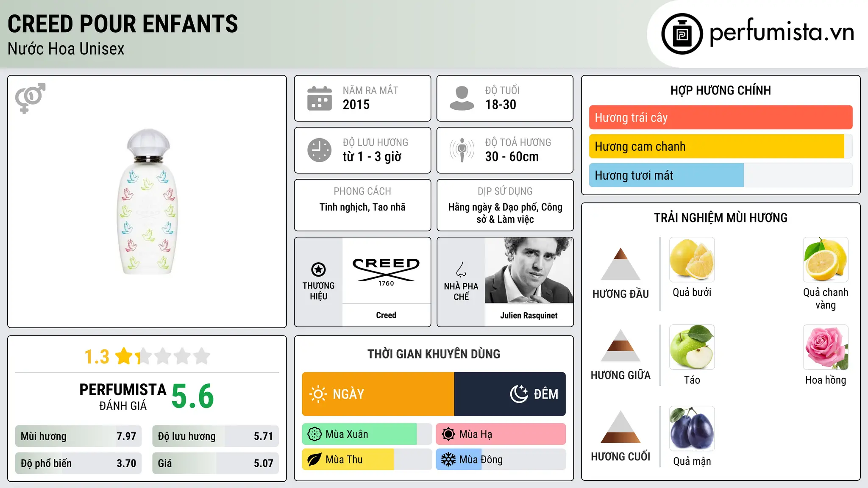868x488 pixels.
Task: Click the flower icon for Mùa Xuân
Action: pos(314,434)
